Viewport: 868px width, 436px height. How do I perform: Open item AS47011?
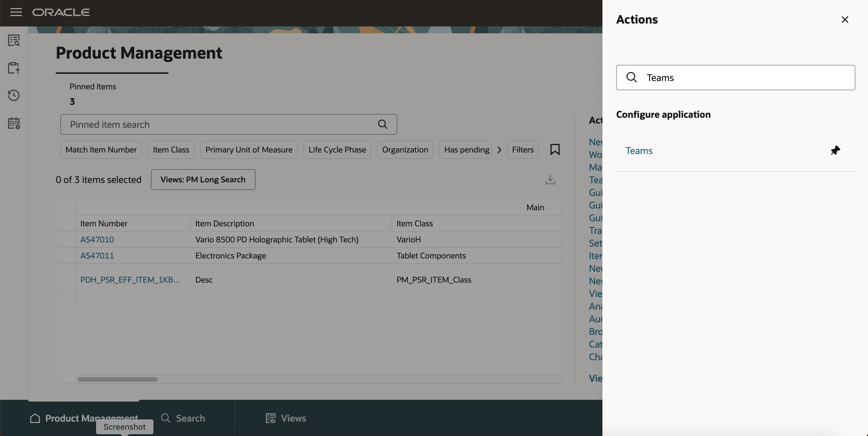[97, 256]
